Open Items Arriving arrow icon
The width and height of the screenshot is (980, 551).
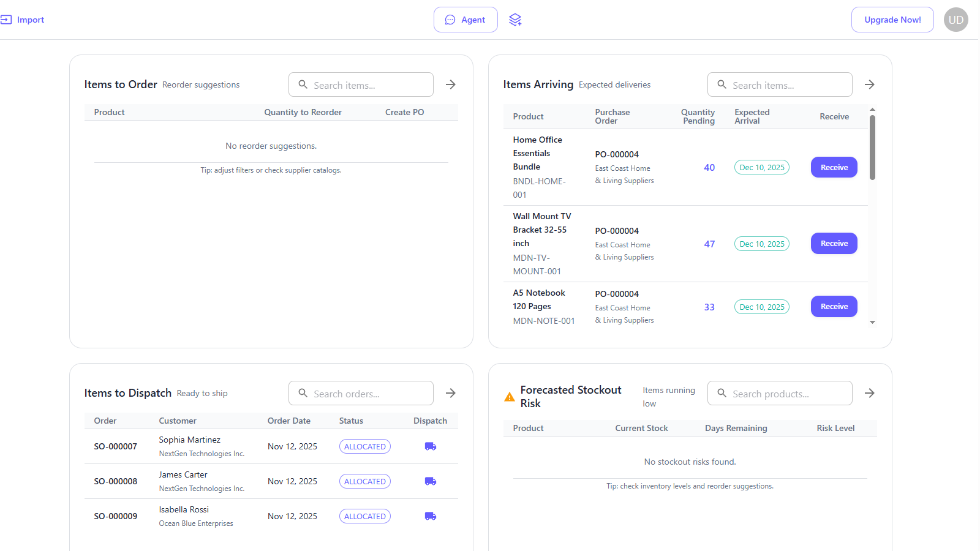(x=870, y=84)
